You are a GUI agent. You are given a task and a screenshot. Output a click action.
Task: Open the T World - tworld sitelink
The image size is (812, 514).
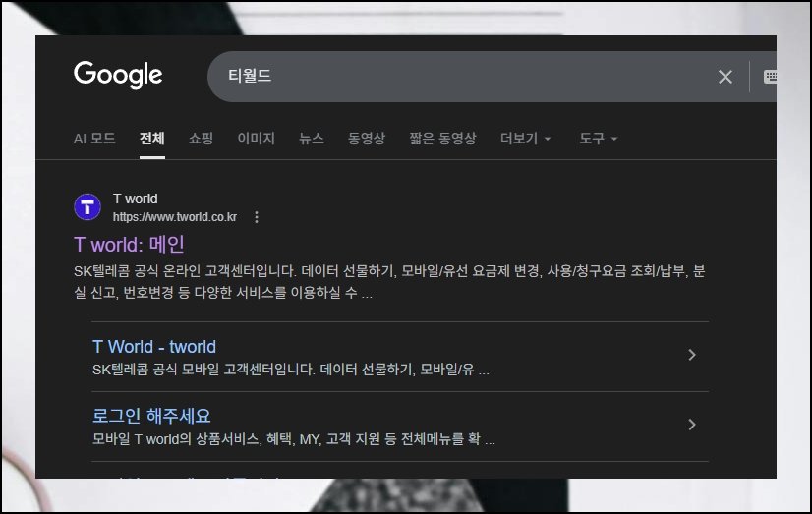pos(153,346)
